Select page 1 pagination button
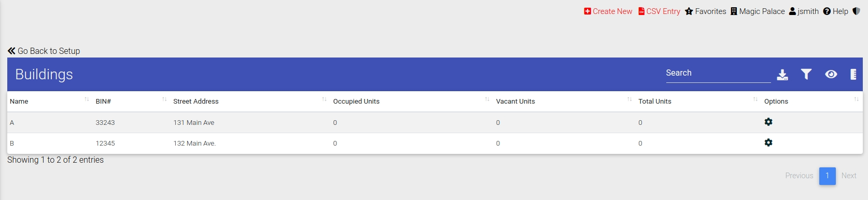This screenshot has height=200, width=868. pos(828,176)
